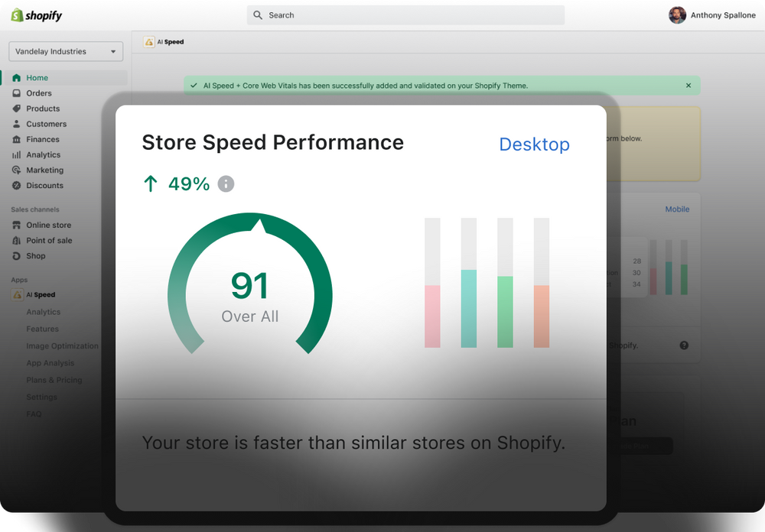The width and height of the screenshot is (765, 532).
Task: Click the Discounts badge icon
Action: 17,186
